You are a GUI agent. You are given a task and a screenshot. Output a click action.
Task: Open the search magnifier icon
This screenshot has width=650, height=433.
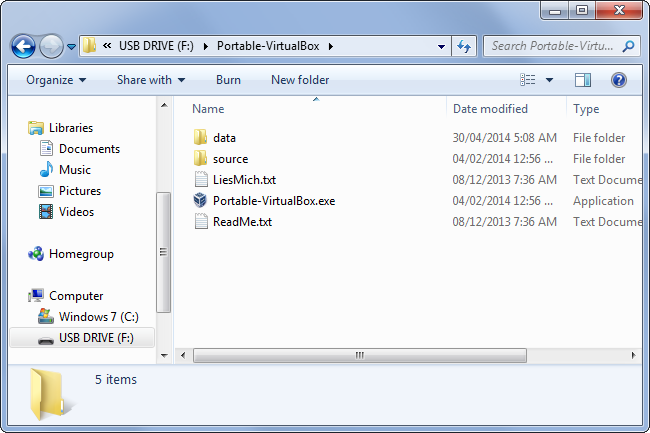point(628,46)
